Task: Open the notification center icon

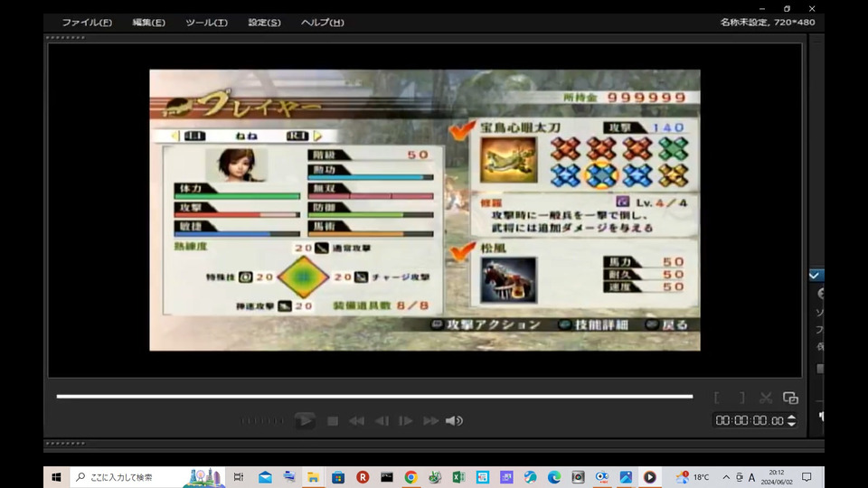Action: pyautogui.click(x=807, y=477)
